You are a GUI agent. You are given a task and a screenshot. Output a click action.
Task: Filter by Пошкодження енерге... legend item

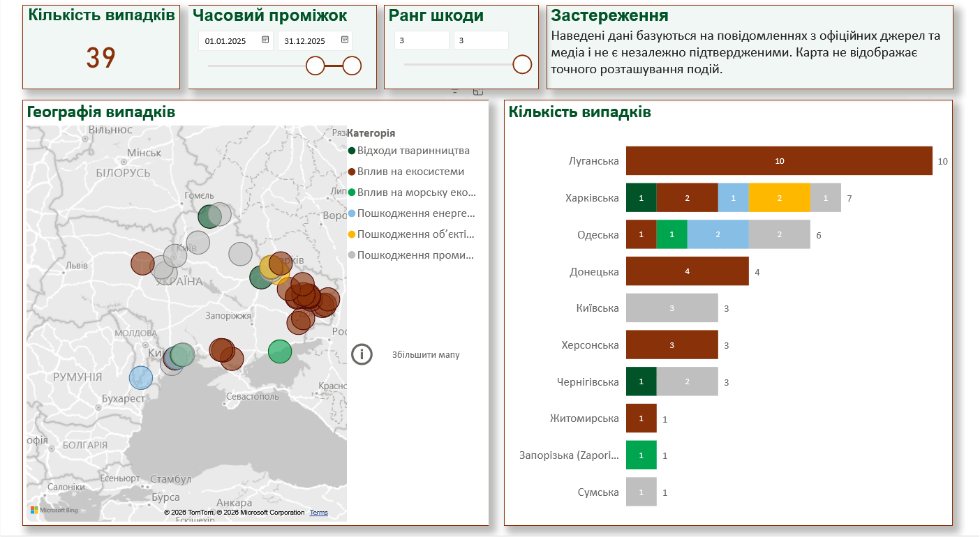[x=415, y=213]
